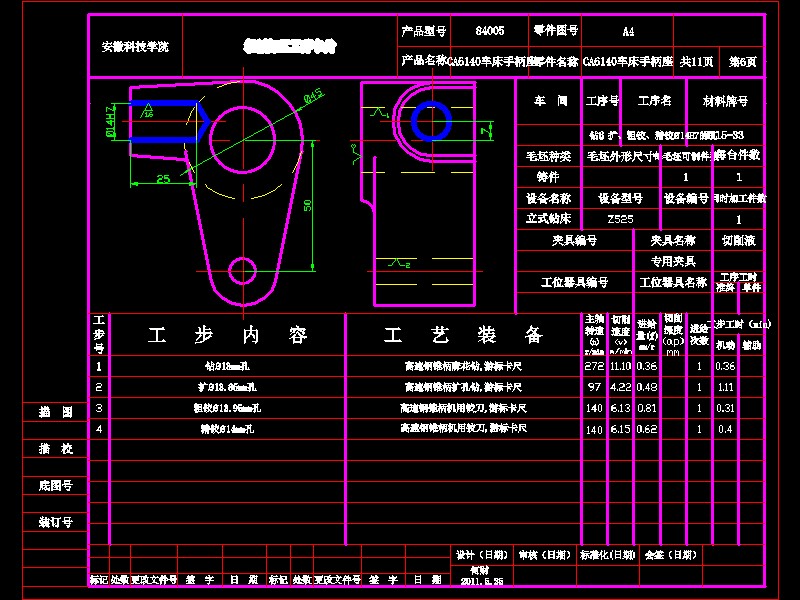Click the 工位器具编号 label
This screenshot has width=800, height=600.
tap(574, 282)
